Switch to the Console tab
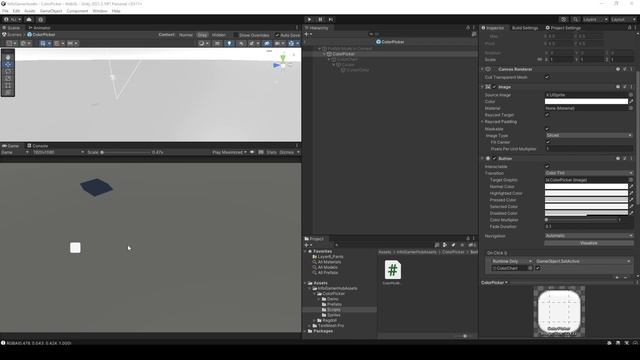Image resolution: width=640 pixels, height=360 pixels. point(38,146)
